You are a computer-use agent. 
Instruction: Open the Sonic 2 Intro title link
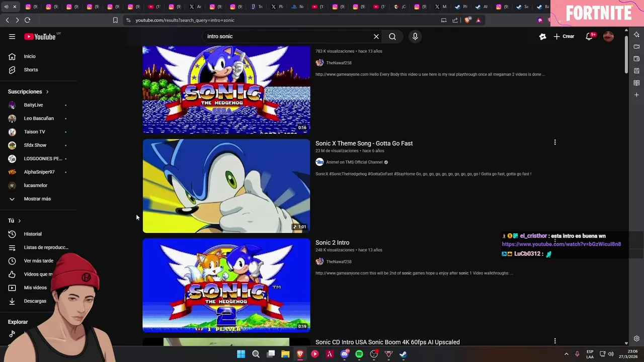333,242
